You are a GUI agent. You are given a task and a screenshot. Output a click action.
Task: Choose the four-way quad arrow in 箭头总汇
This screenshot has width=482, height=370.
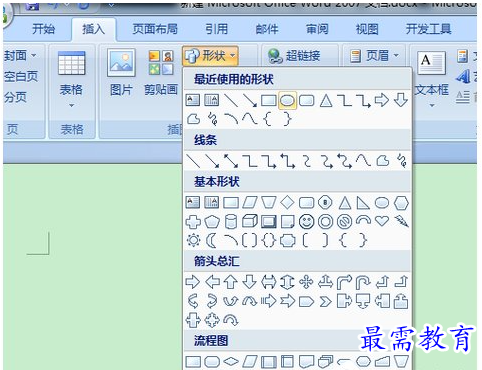306,282
